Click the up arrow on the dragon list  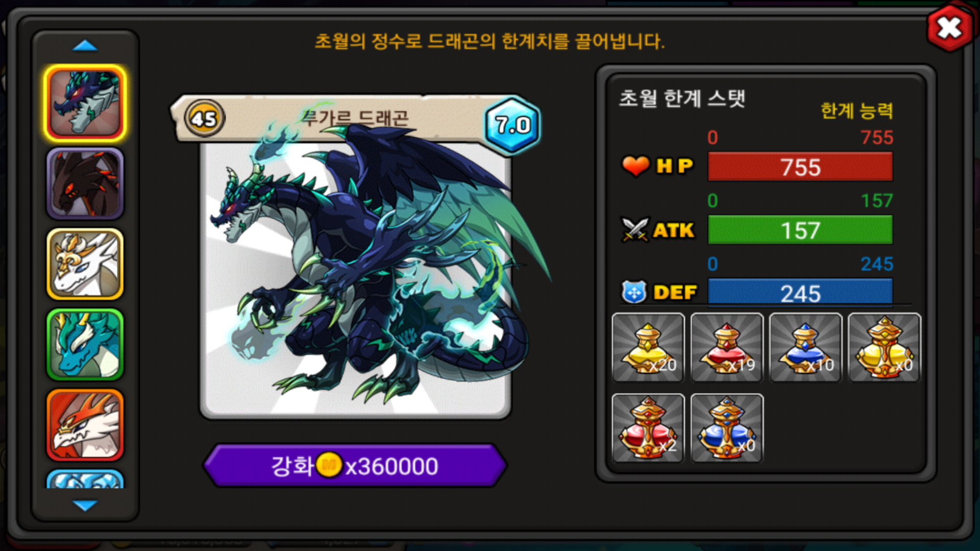tap(85, 46)
